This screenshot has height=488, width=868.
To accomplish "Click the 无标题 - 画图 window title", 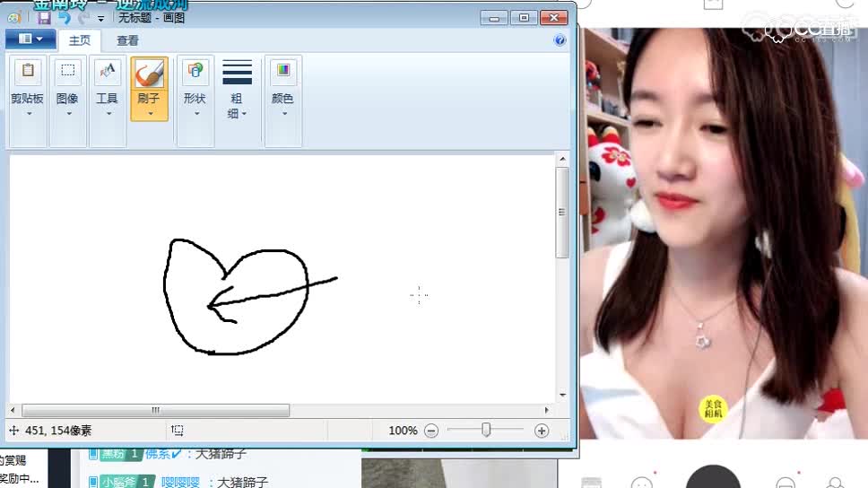I will point(152,18).
